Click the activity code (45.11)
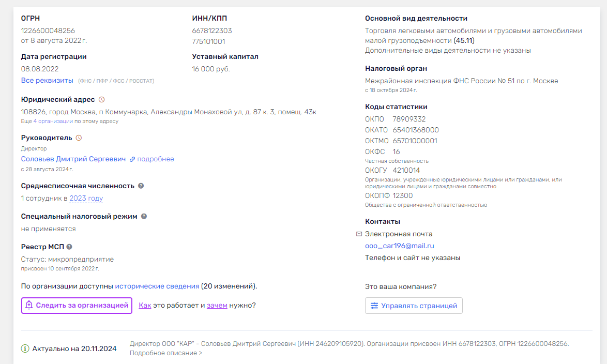The width and height of the screenshot is (607, 364). tap(464, 41)
